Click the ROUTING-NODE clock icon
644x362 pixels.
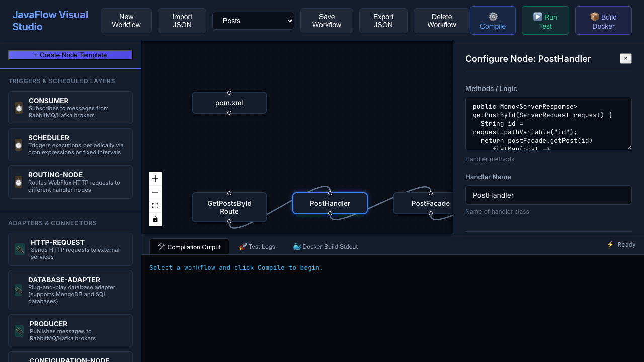(x=19, y=182)
